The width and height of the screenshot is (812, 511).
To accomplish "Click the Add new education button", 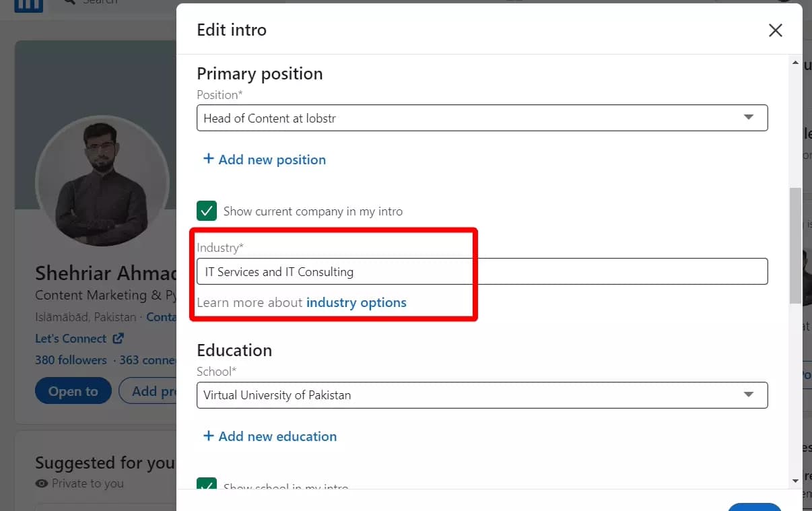I will 270,436.
